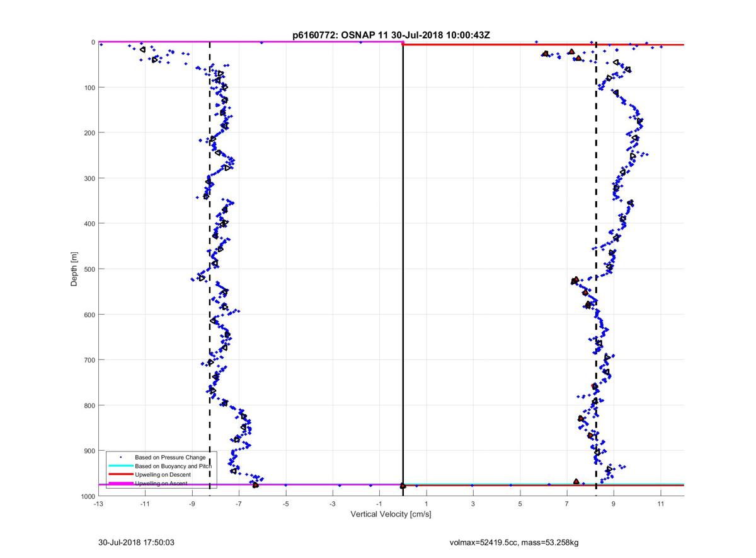Click the depth tick label '200'
Screen dimensions: 756x558
[x=89, y=133]
